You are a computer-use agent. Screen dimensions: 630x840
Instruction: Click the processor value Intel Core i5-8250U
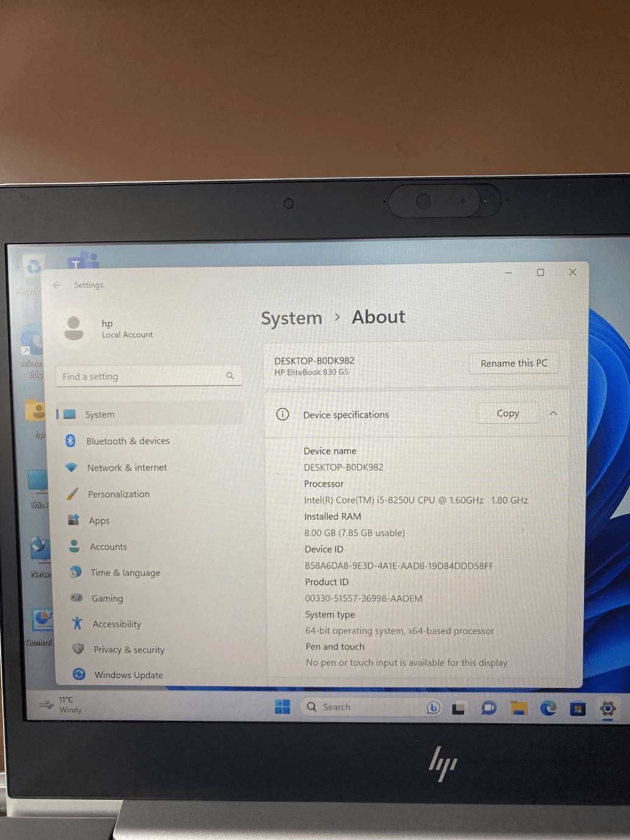tap(416, 500)
